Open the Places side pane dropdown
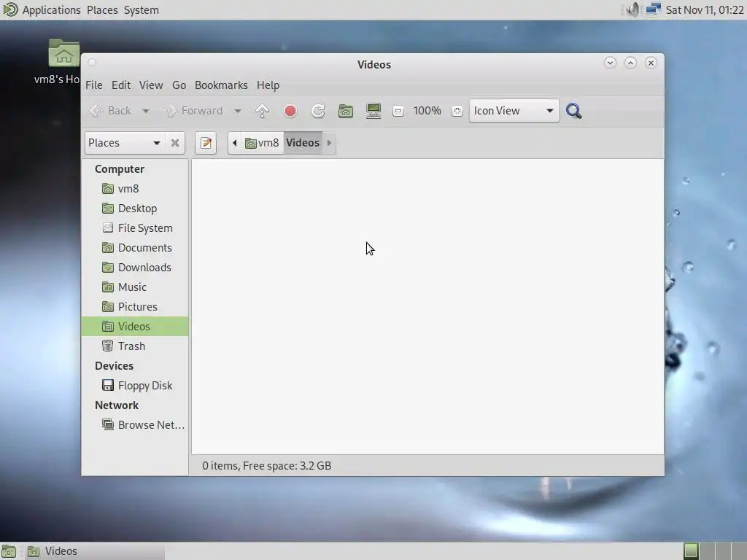This screenshot has height=560, width=747. point(125,143)
